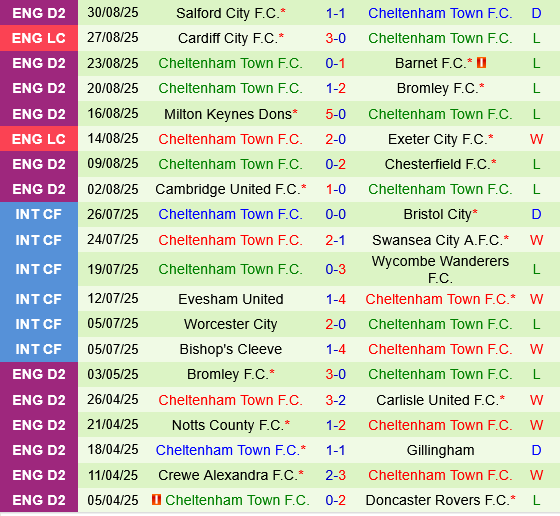The height and width of the screenshot is (516, 560).
Task: Click the Cambridge United F.C. link
Action: click(230, 189)
